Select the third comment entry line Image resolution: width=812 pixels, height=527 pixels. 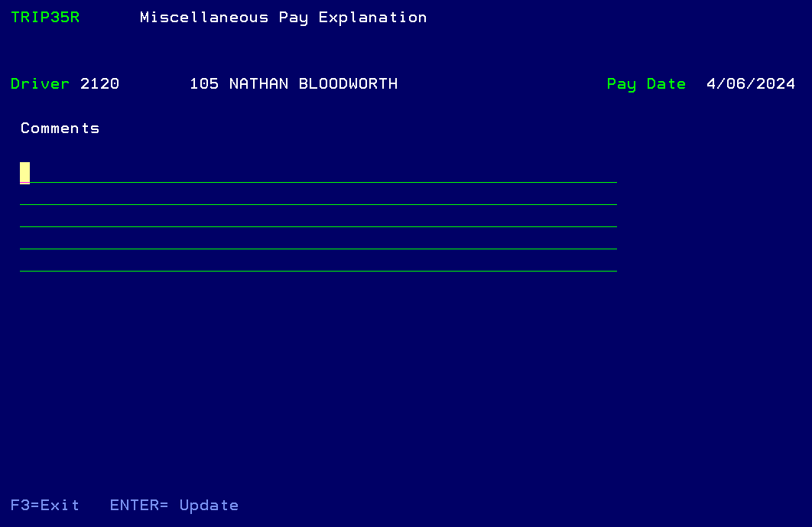pyautogui.click(x=318, y=217)
